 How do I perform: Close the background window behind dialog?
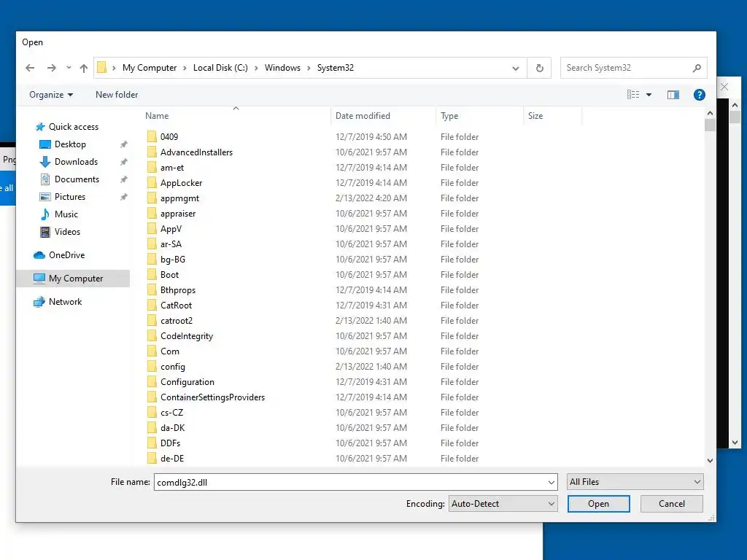pyautogui.click(x=724, y=87)
